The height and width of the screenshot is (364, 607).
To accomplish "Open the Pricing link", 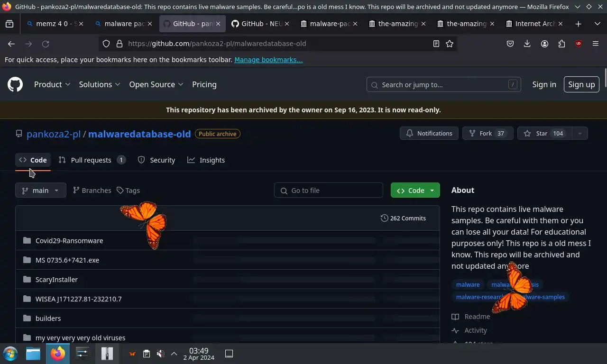I will coord(204,84).
